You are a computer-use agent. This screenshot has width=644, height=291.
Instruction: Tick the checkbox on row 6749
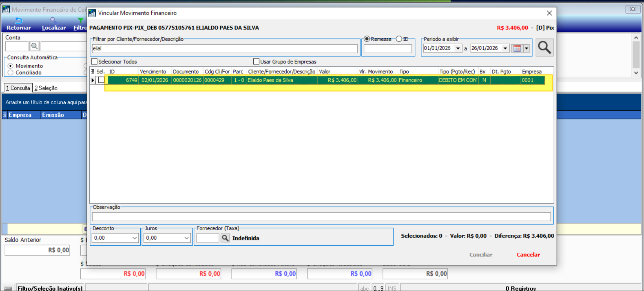(101, 80)
